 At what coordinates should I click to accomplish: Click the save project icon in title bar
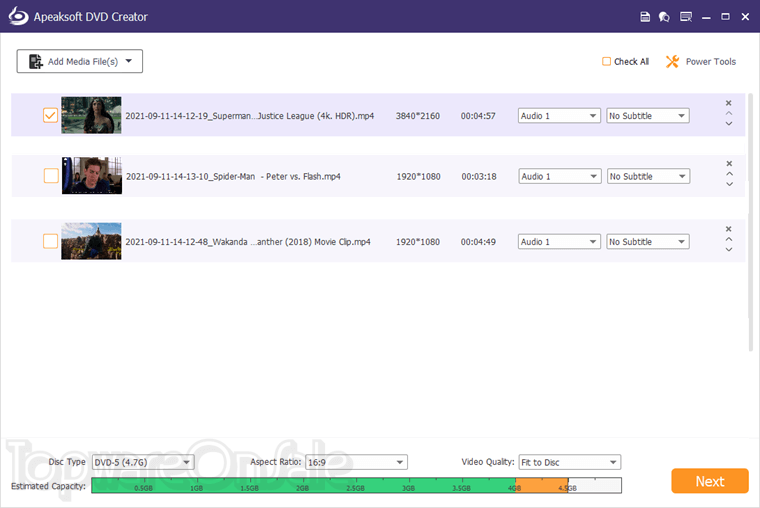[x=645, y=17]
